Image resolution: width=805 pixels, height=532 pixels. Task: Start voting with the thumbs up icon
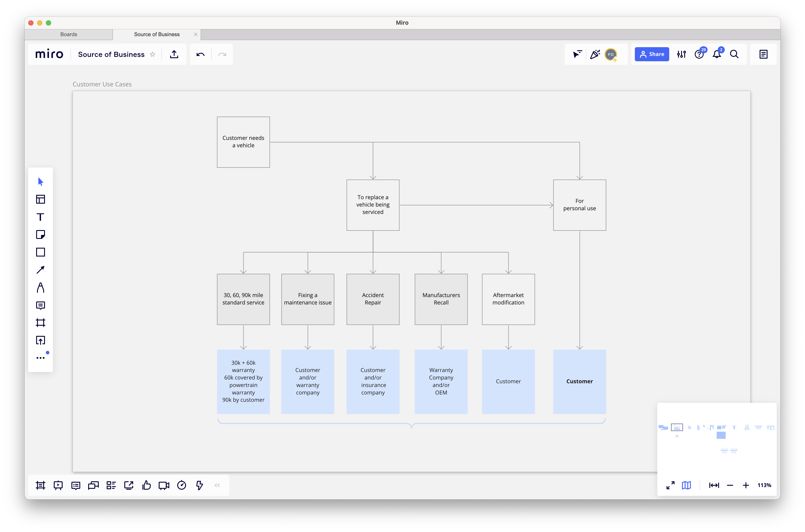[x=146, y=485]
